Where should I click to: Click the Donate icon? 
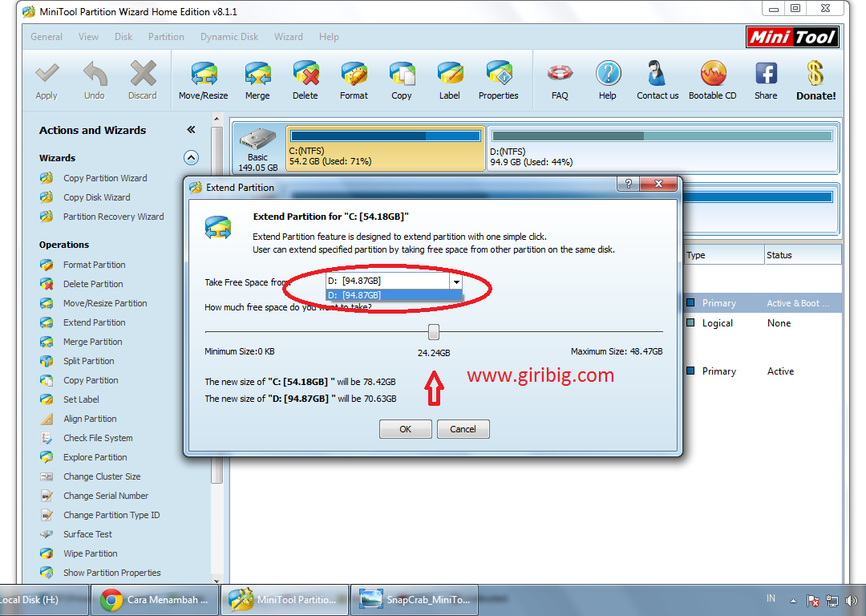(x=815, y=79)
